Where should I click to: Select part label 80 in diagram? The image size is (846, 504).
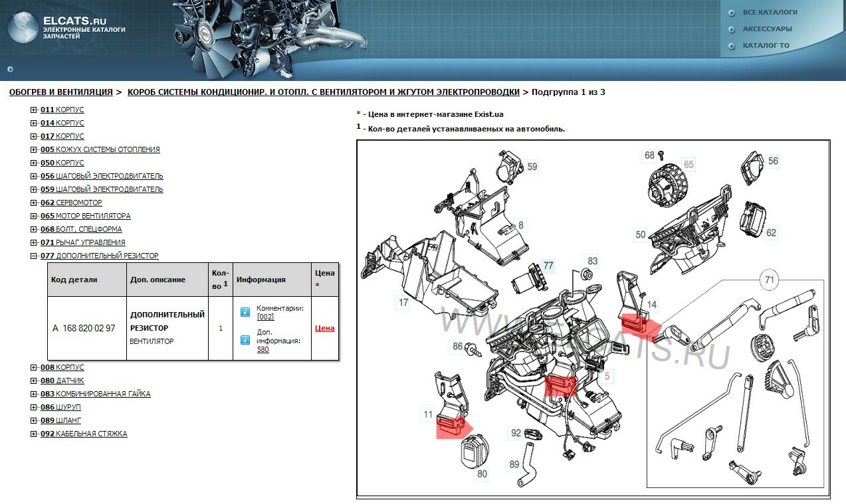click(482, 474)
